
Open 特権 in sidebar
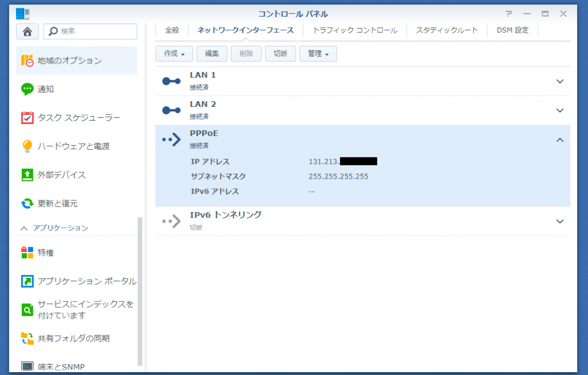click(x=76, y=253)
